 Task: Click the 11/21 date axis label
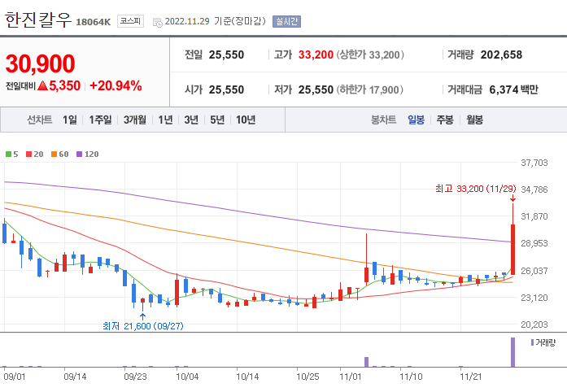pyautogui.click(x=470, y=377)
